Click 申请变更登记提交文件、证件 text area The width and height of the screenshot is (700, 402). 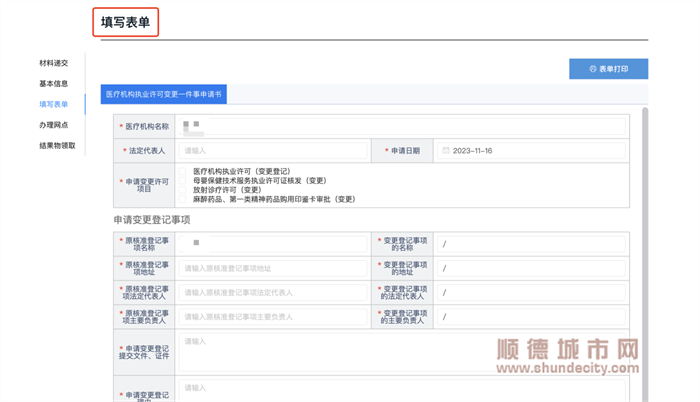click(x=400, y=354)
